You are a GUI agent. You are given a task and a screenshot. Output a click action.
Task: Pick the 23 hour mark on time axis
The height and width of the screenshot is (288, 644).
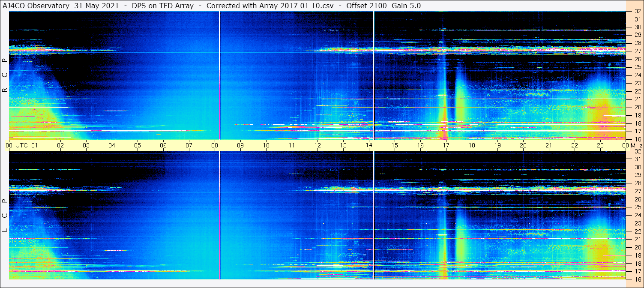pos(600,145)
